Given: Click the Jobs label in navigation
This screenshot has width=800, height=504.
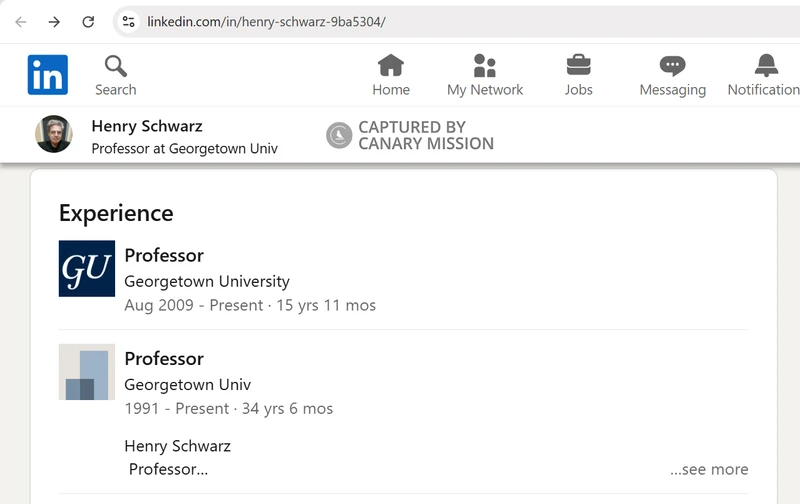Looking at the screenshot, I should [579, 90].
